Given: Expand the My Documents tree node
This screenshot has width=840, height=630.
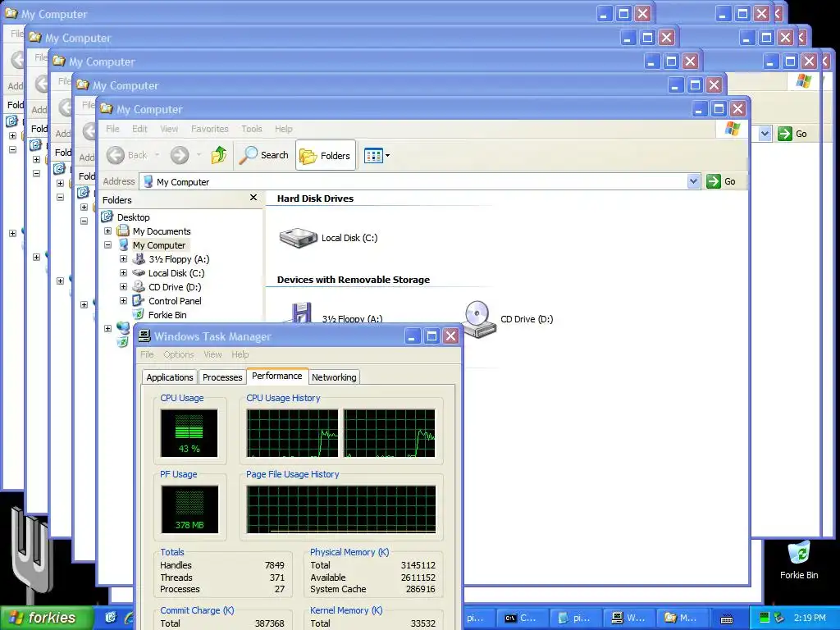Looking at the screenshot, I should tap(107, 231).
